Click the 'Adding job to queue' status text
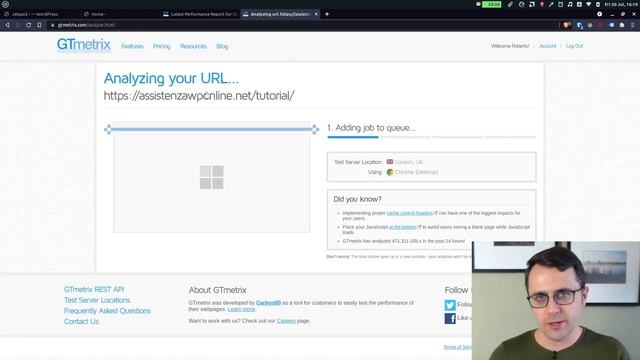This screenshot has width=640, height=360. point(371,128)
